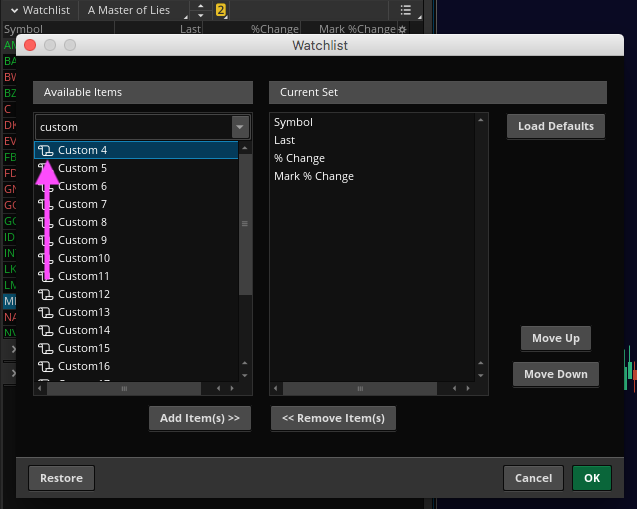Expand the A Master of Lies watchlist selector
637x509 pixels.
click(x=134, y=10)
